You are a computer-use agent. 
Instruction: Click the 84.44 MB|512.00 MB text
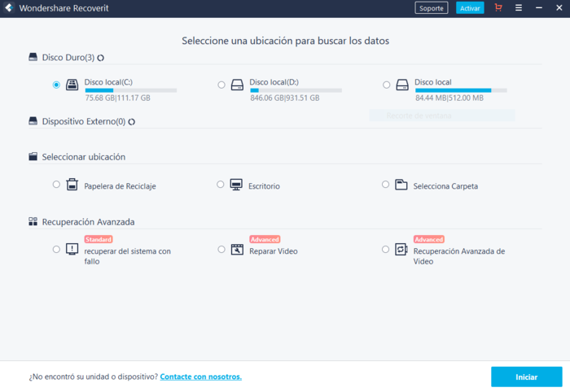449,98
